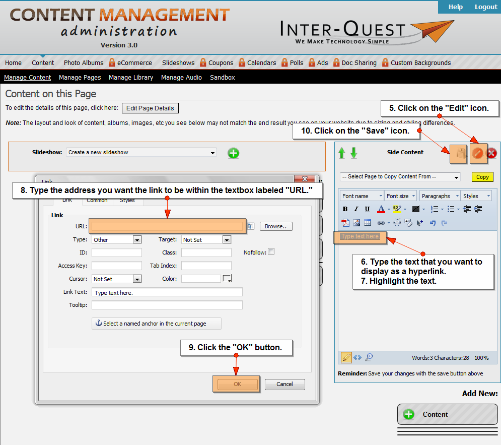The height and width of the screenshot is (445, 504).
Task: Click the Bold formatting icon
Action: pyautogui.click(x=345, y=209)
